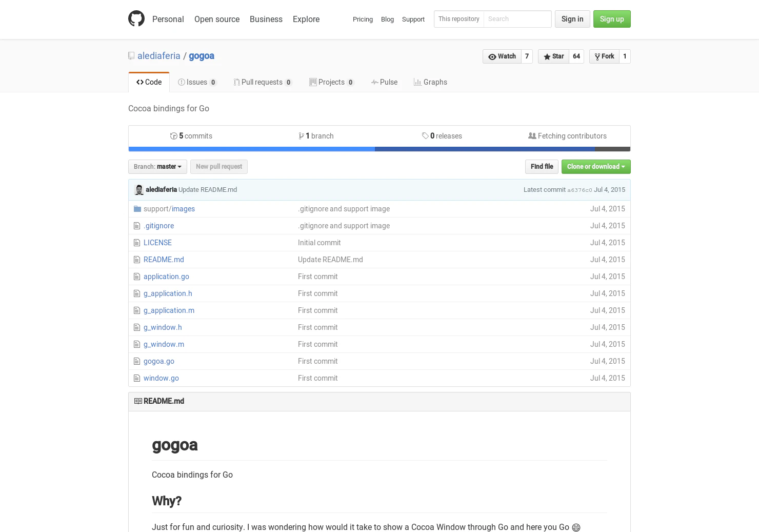
Task: Open the fork count 1
Action: click(x=625, y=56)
